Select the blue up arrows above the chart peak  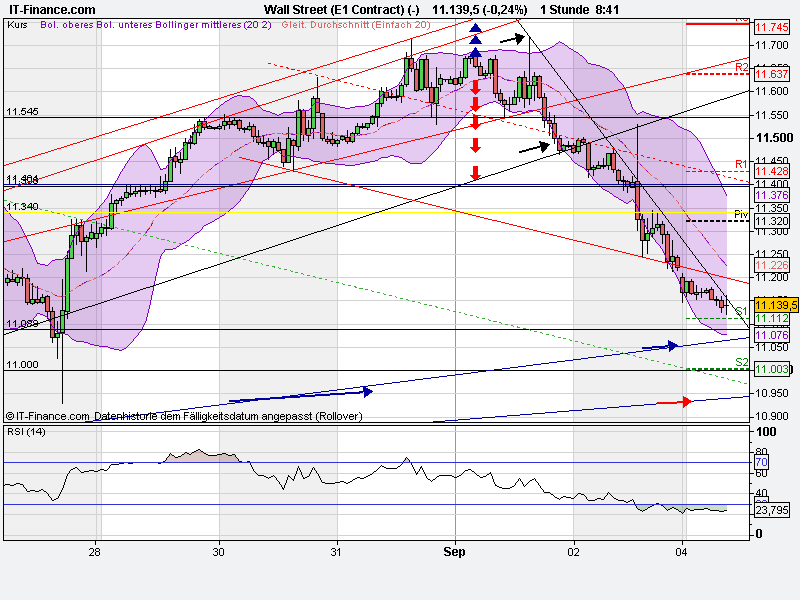474,40
